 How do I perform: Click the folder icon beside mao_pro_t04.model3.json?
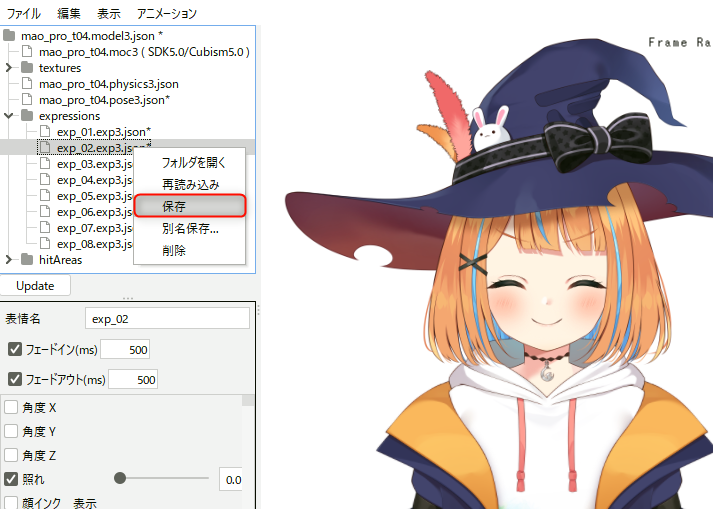coord(11,36)
